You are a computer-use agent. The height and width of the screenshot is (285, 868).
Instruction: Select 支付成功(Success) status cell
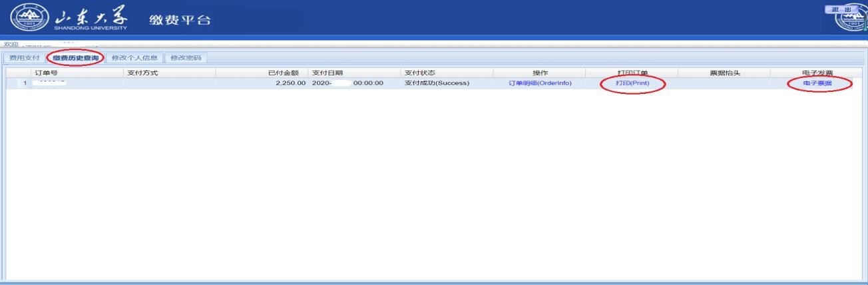pos(447,83)
